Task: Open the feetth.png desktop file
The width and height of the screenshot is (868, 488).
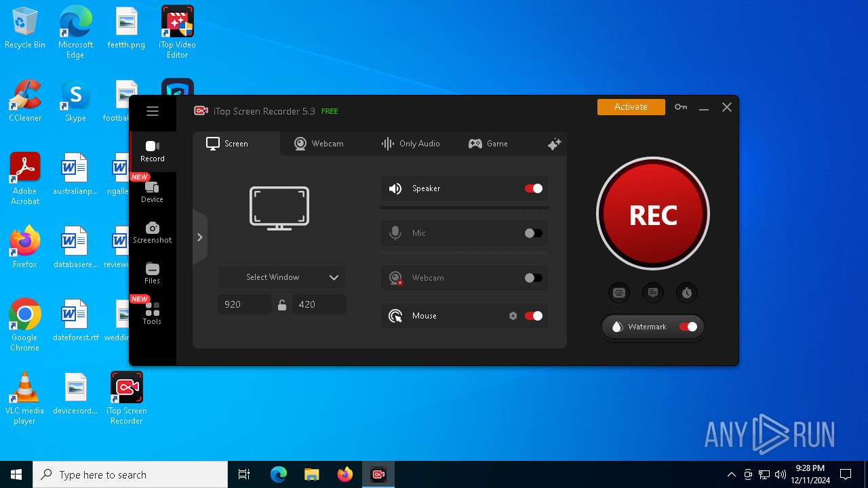Action: click(126, 27)
